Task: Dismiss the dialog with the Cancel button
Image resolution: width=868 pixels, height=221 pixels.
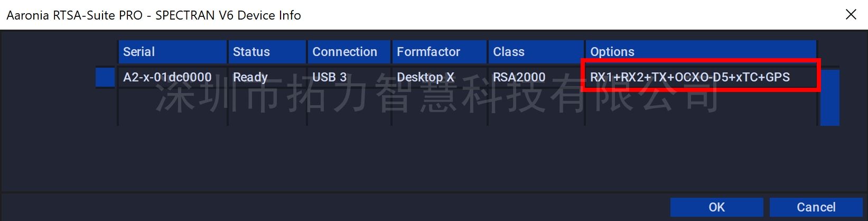Action: click(x=816, y=207)
